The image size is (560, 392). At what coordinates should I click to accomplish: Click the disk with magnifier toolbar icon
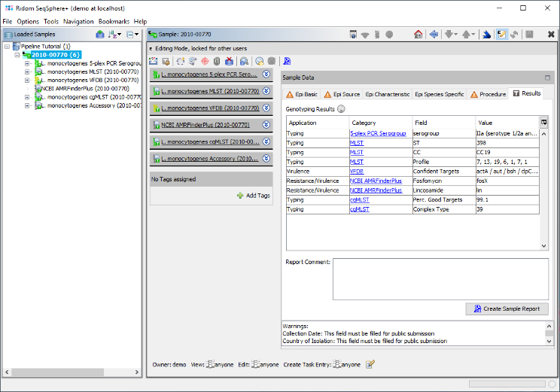[x=193, y=61]
